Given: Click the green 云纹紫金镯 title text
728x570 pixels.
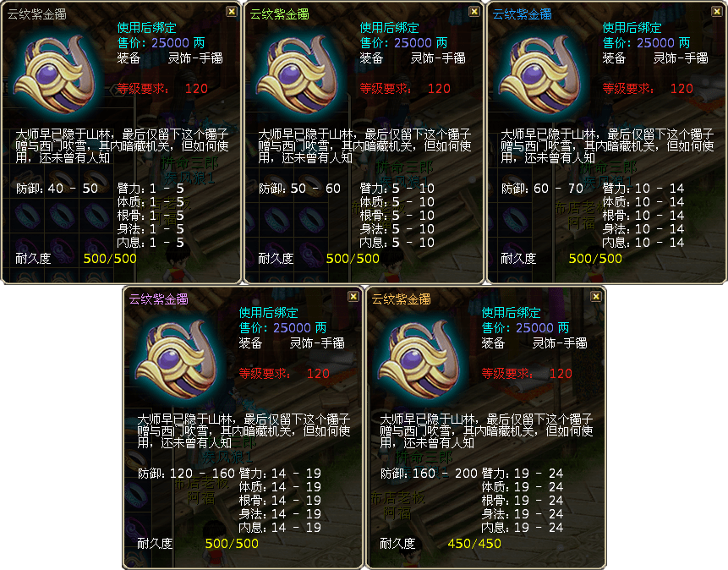Looking at the screenshot, I should coord(280,14).
